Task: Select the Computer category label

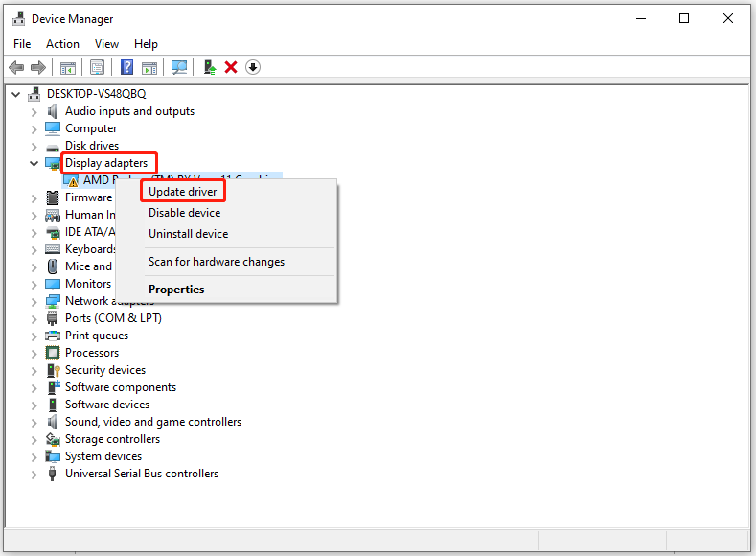Action: [91, 128]
